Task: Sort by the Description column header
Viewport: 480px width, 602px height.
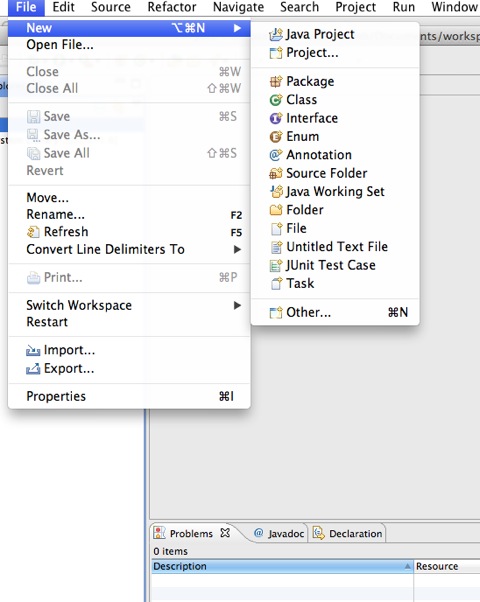Action: coord(282,566)
